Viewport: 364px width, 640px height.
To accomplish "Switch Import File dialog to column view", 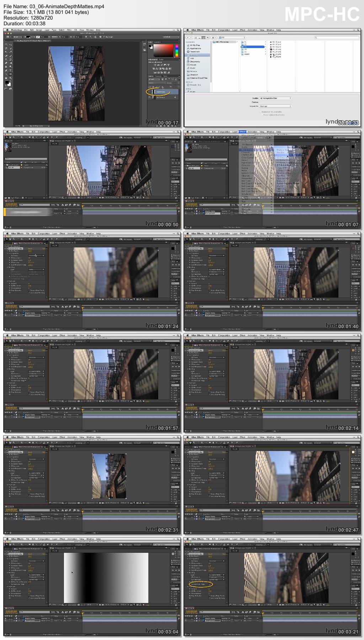I will (203, 37).
